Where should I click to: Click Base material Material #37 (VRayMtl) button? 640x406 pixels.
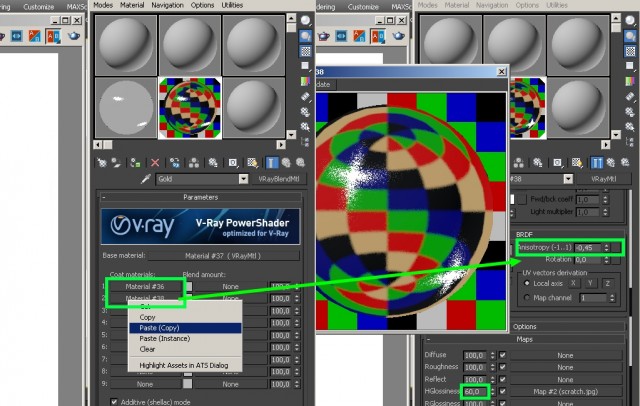(x=223, y=256)
